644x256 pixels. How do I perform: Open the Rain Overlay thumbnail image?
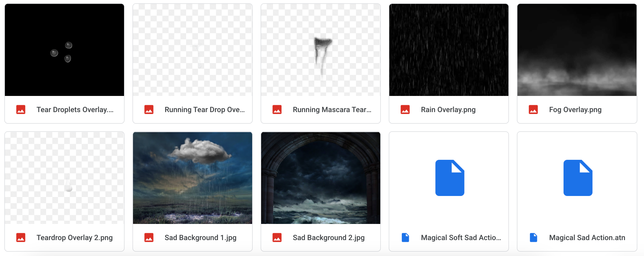coord(449,50)
